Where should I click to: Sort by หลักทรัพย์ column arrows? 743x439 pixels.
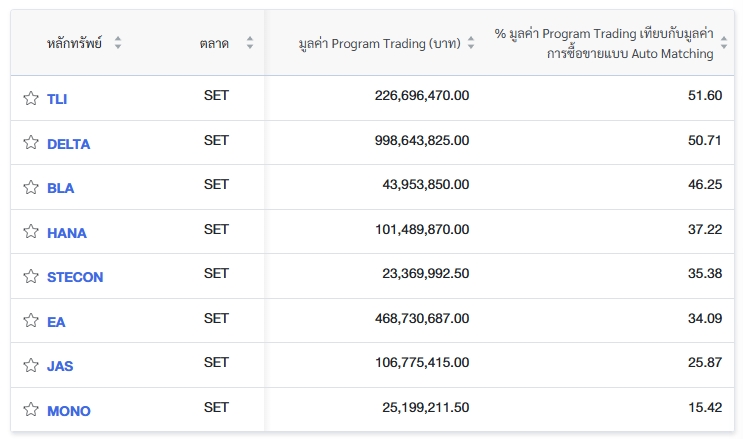(118, 43)
